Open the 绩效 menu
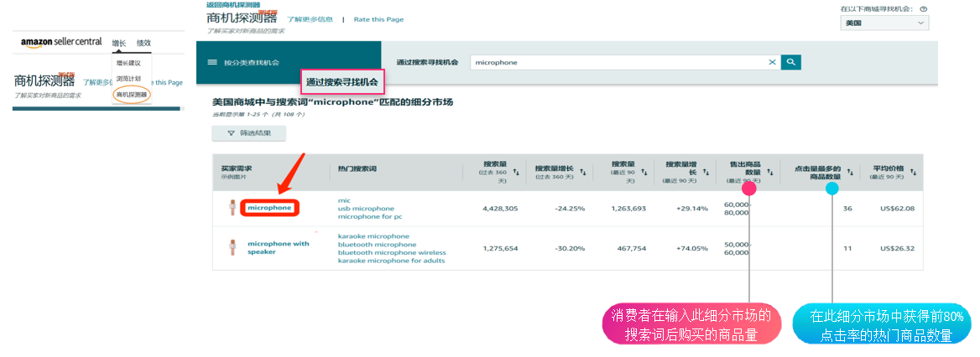 pos(143,43)
